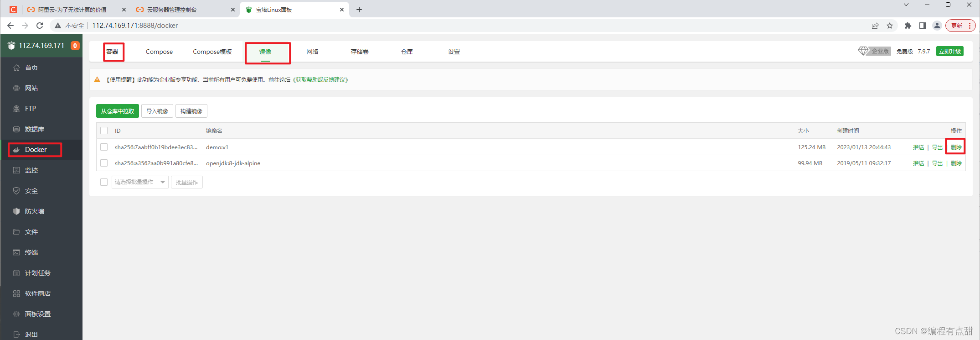Click the image name openjdk:8-jdk-alpine
Image resolution: width=980 pixels, height=340 pixels.
233,163
